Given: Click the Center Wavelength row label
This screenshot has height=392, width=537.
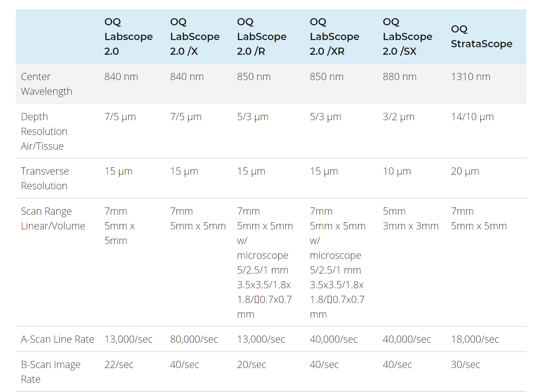Looking at the screenshot, I should tap(47, 84).
